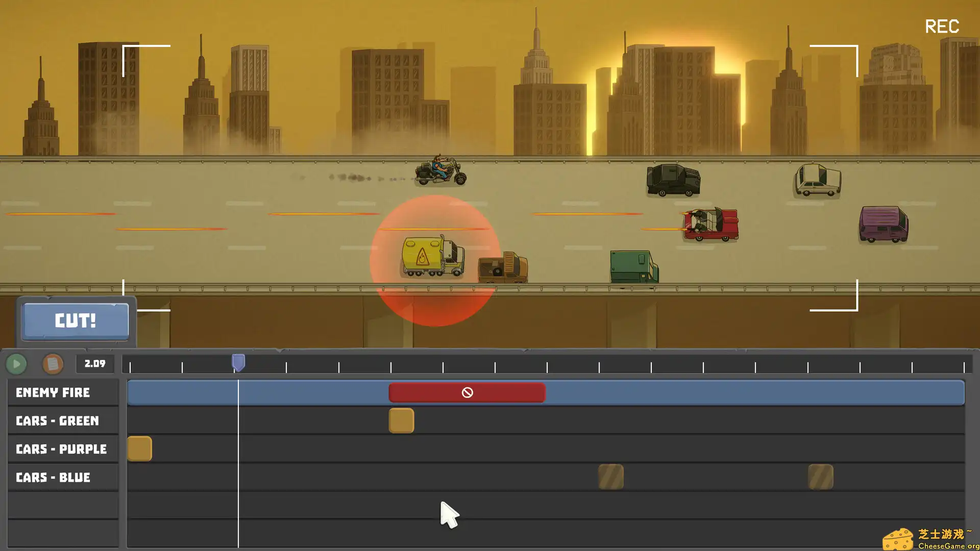
Task: Click the purple van on the road
Action: click(x=884, y=224)
